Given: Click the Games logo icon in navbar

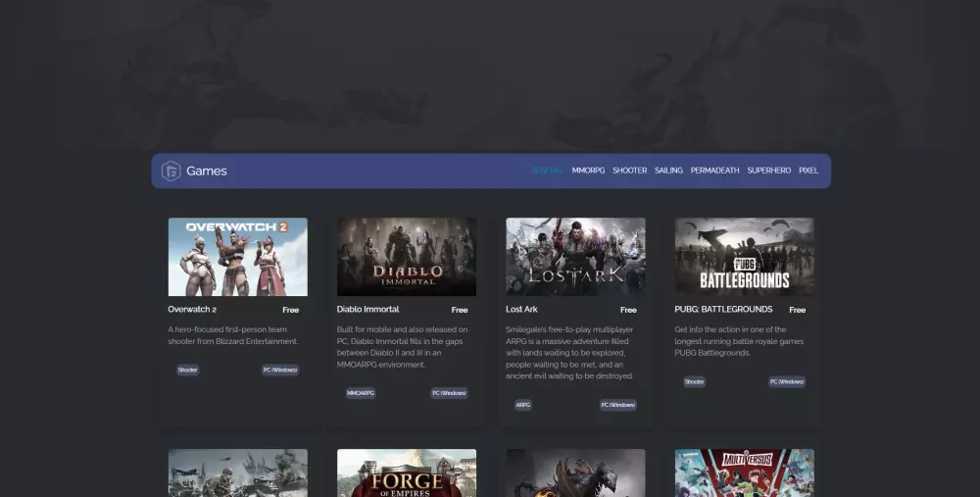Looking at the screenshot, I should pyautogui.click(x=171, y=171).
